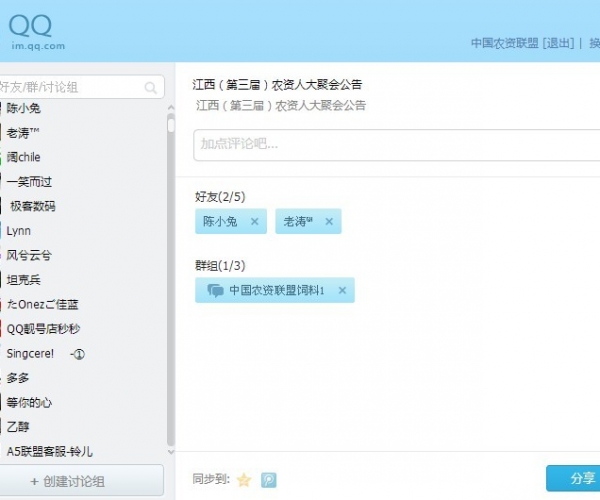Select QQ靓号店秒秒 in contact list
The width and height of the screenshot is (600, 500).
(x=44, y=328)
